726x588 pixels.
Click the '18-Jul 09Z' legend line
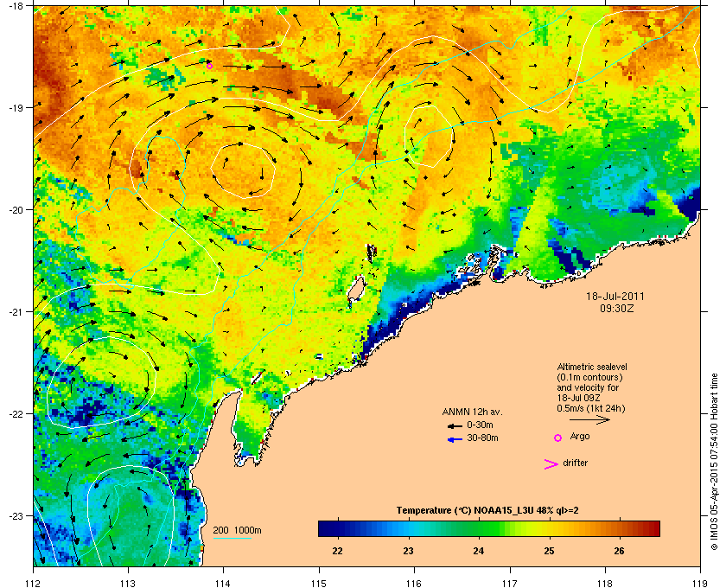click(579, 398)
